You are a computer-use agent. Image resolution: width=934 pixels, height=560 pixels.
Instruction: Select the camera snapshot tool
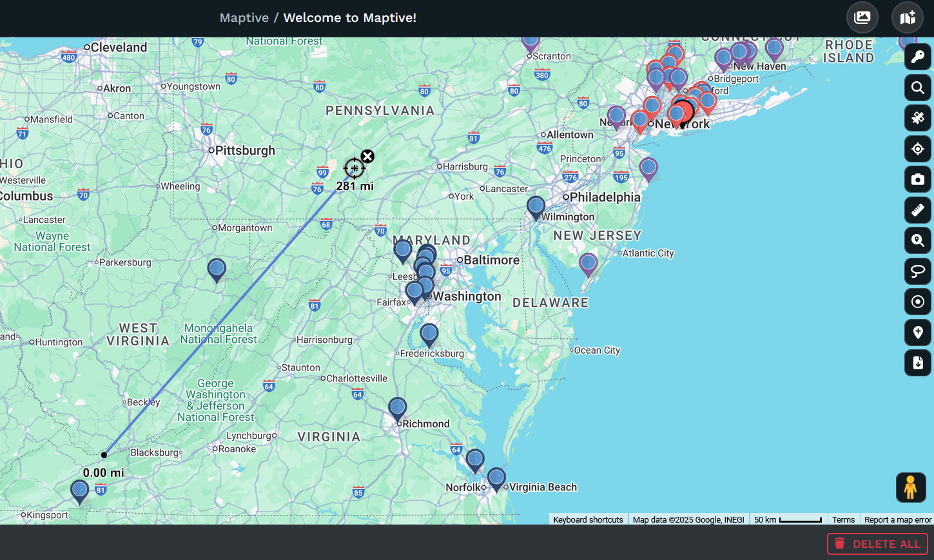918,179
